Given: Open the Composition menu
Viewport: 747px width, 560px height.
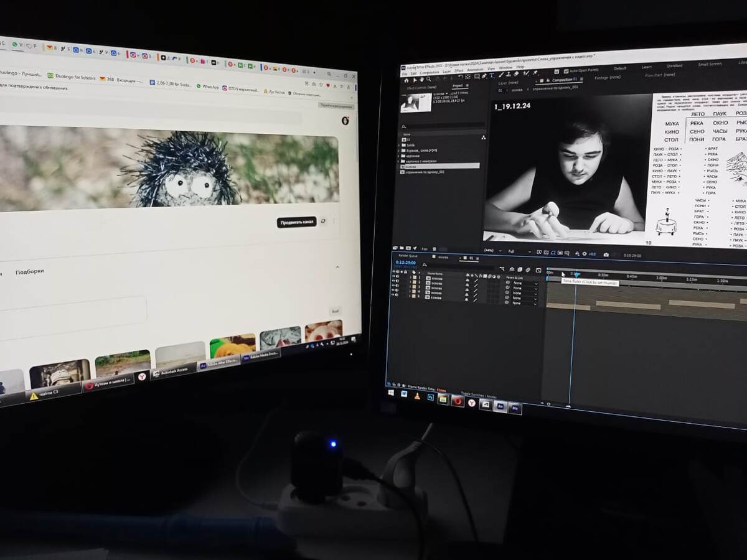Looking at the screenshot, I should [x=429, y=72].
